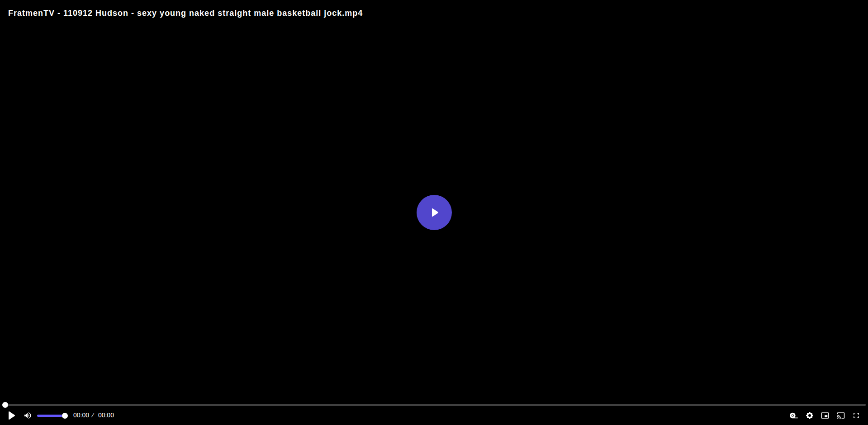Open the tape-roll download icon
The width and height of the screenshot is (868, 425).
point(794,416)
